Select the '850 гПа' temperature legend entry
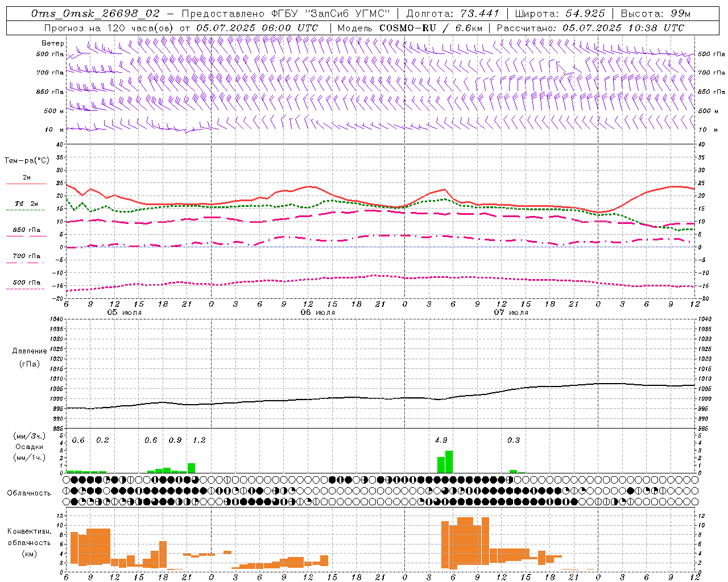Viewport: 728px width, 582px height. coord(27,230)
